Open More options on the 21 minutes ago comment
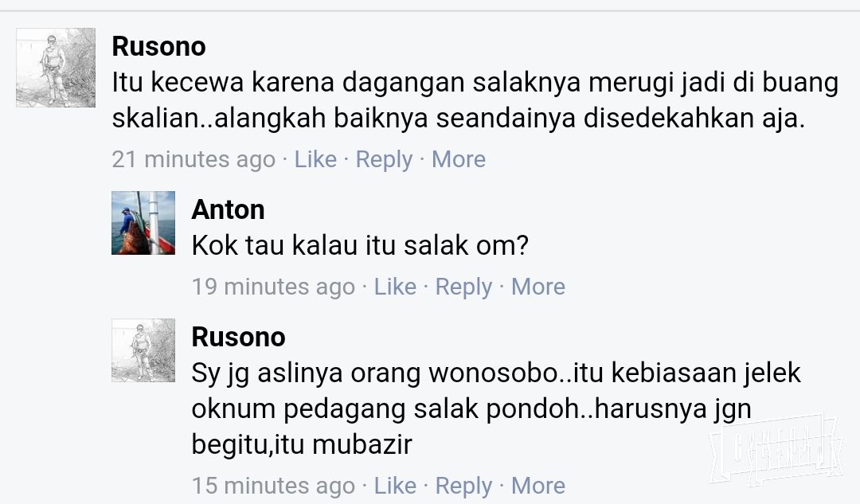The width and height of the screenshot is (860, 504). coord(459,159)
